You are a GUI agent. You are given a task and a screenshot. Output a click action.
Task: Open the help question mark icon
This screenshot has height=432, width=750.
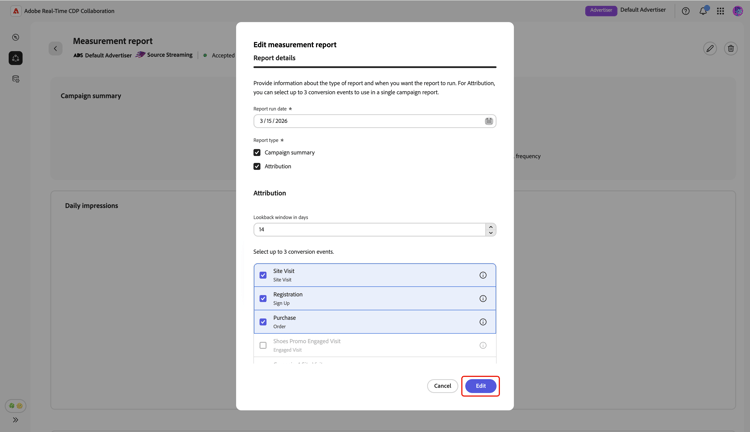[686, 11]
